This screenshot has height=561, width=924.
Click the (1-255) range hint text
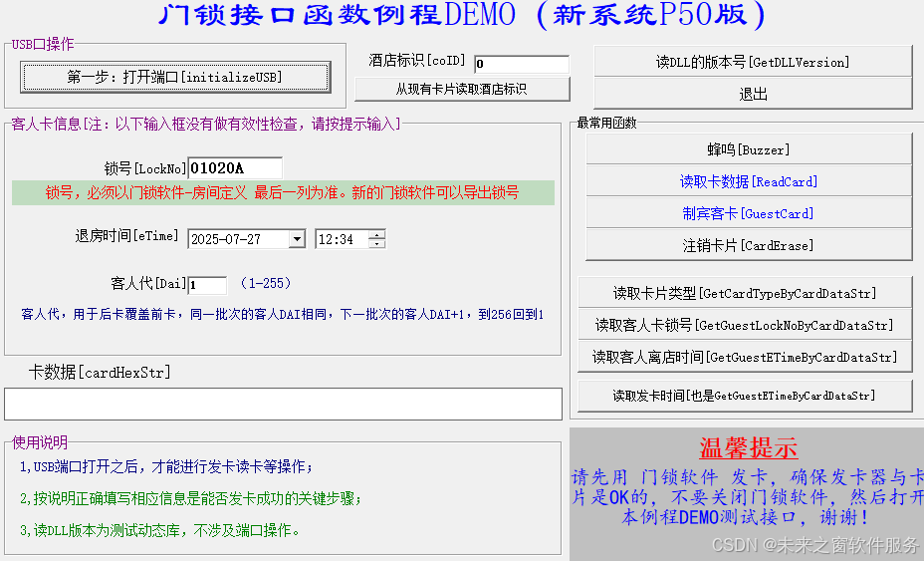(x=266, y=283)
